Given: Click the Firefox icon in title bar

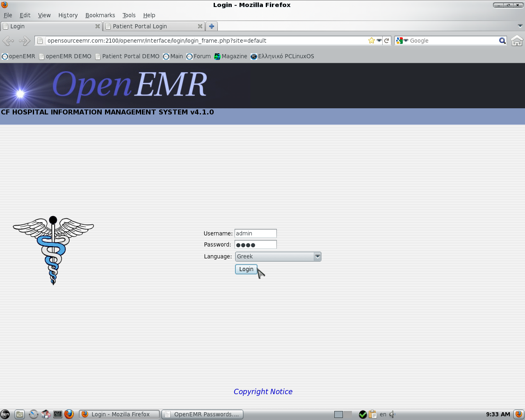Looking at the screenshot, I should pos(5,5).
